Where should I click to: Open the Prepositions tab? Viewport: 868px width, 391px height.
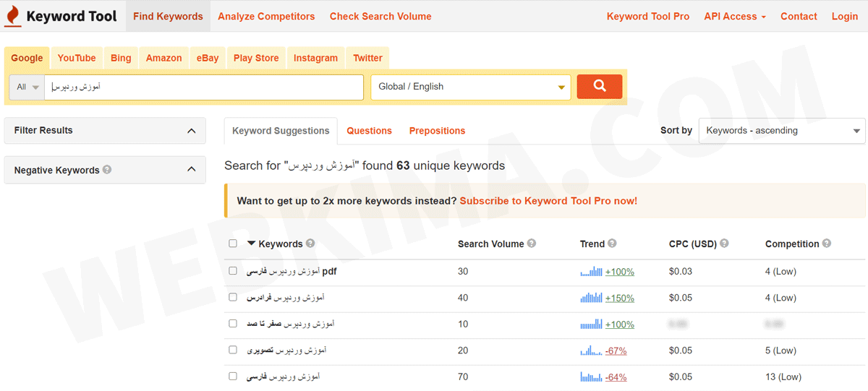click(x=437, y=131)
